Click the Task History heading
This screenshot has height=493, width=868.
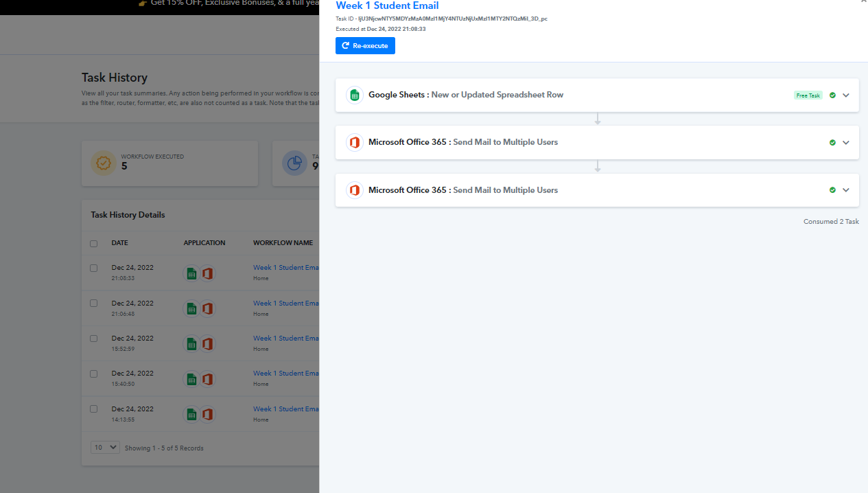pyautogui.click(x=115, y=78)
